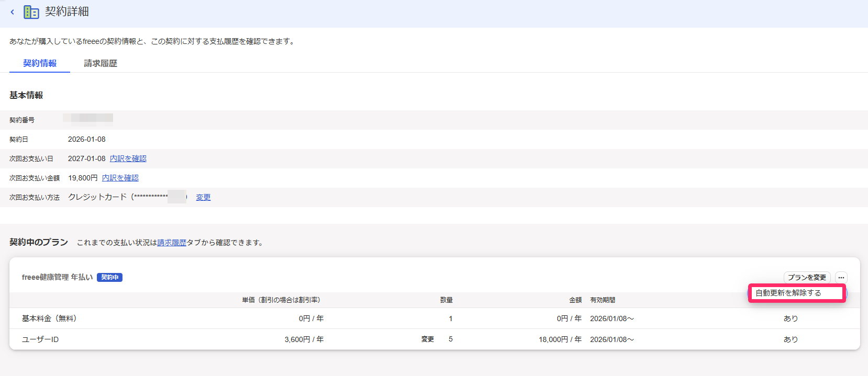Click the 有効期間 column header

(x=603, y=300)
